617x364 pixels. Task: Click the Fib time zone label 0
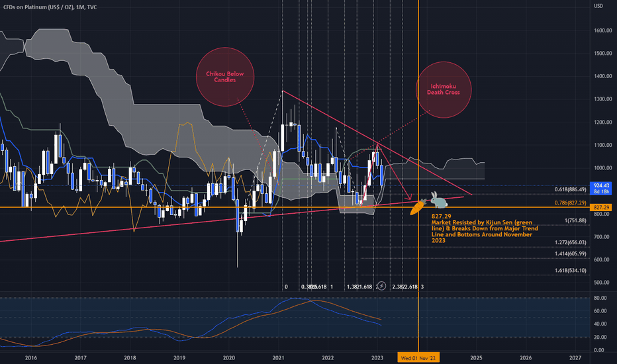point(286,287)
